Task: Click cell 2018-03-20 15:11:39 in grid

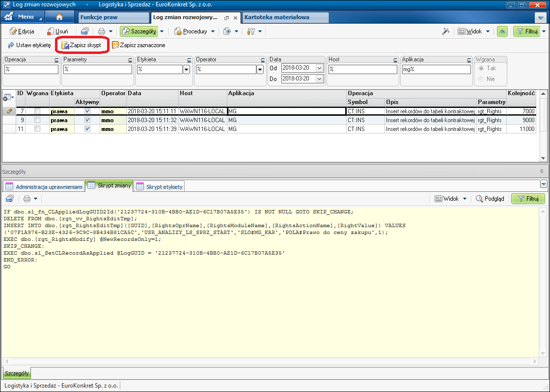Action: pyautogui.click(x=152, y=129)
